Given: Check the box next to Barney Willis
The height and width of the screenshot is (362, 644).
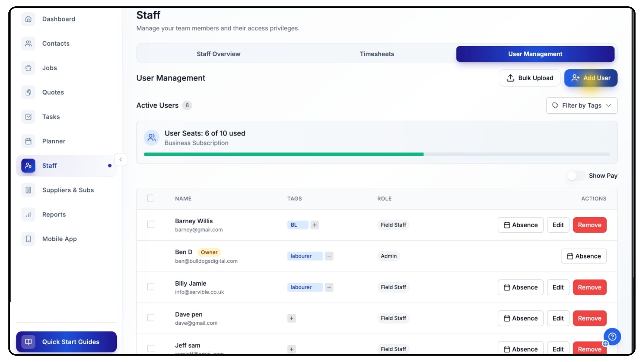Looking at the screenshot, I should (x=151, y=225).
